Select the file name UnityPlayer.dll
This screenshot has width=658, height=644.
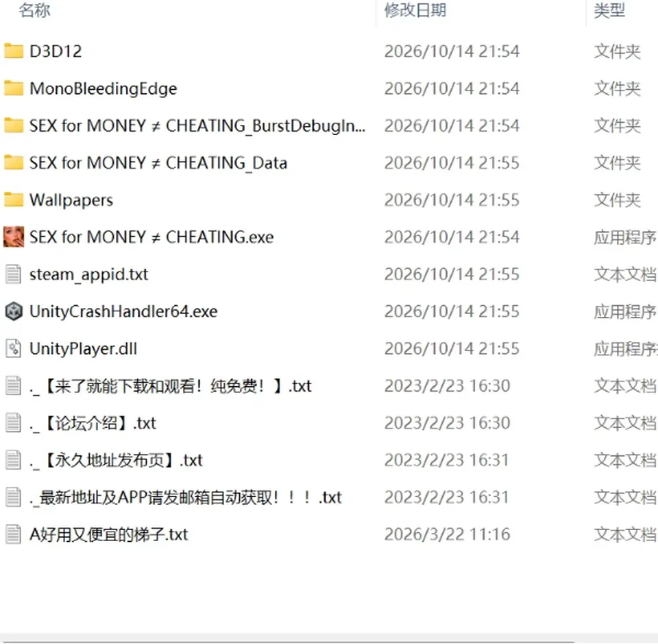click(83, 349)
